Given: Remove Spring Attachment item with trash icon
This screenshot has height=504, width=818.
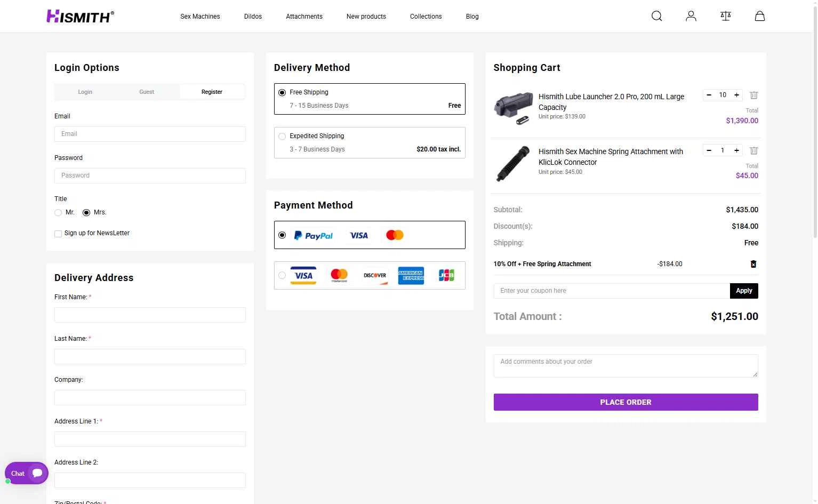Looking at the screenshot, I should (x=754, y=151).
